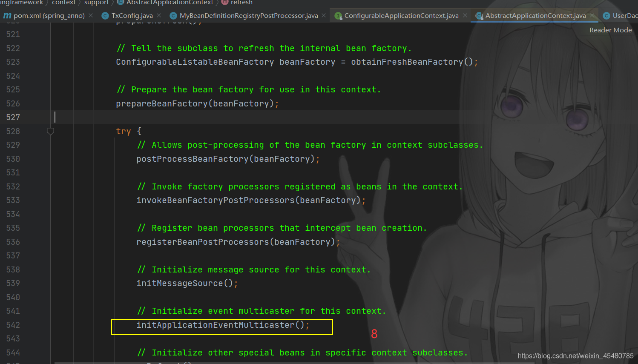Toggle Reader Mode in the editor
The width and height of the screenshot is (638, 364).
(x=610, y=30)
